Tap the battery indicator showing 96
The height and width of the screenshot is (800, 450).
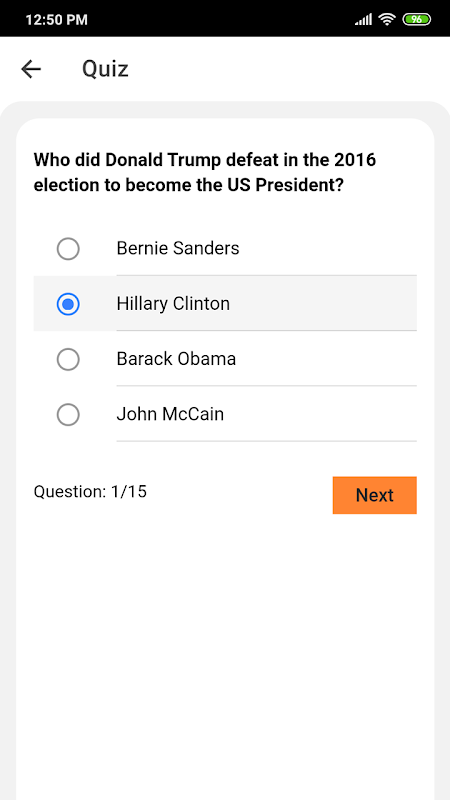tap(417, 19)
